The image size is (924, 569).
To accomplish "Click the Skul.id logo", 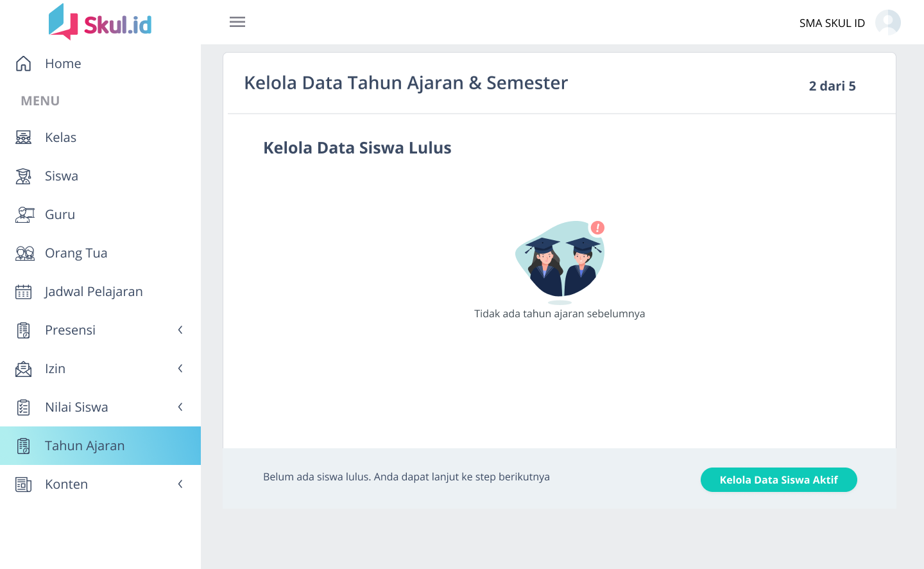I will coord(100,22).
